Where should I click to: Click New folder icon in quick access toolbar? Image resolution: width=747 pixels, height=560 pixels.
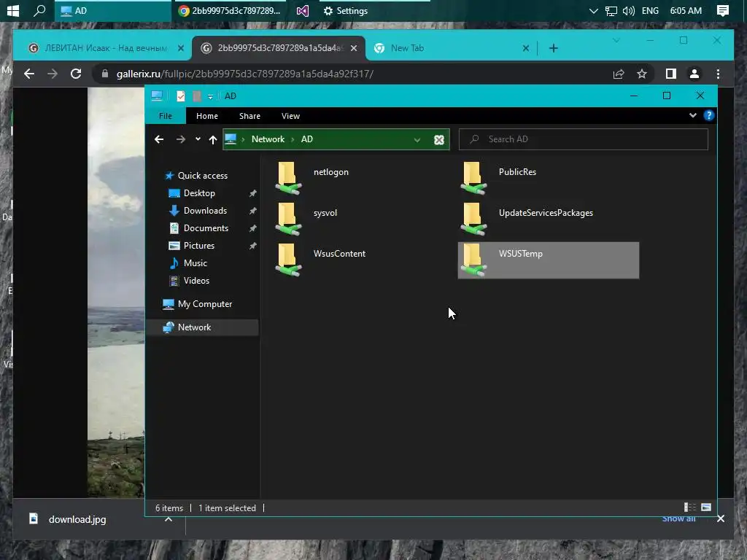click(x=197, y=96)
